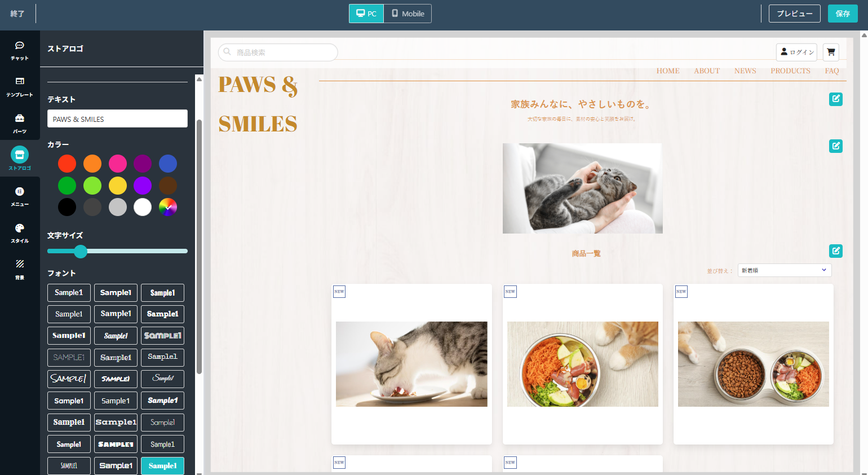The width and height of the screenshot is (868, 475).
Task: Open the パーツ panel
Action: tap(19, 124)
